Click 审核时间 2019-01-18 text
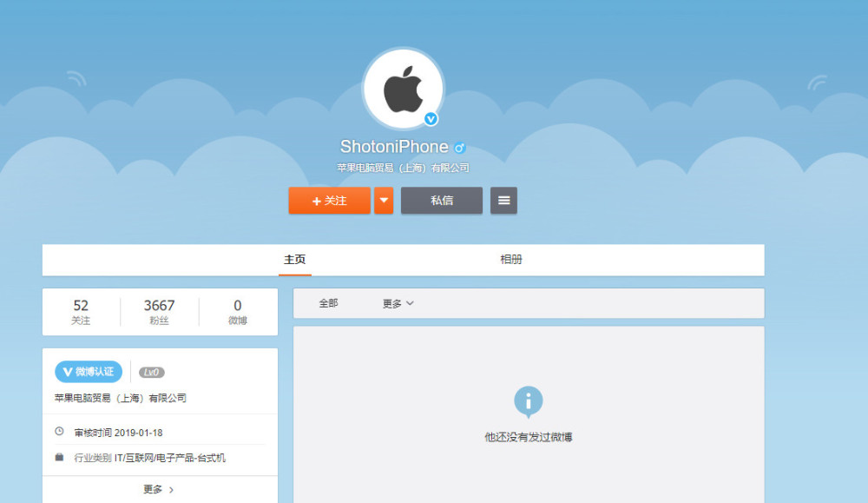The image size is (868, 503). (x=118, y=433)
